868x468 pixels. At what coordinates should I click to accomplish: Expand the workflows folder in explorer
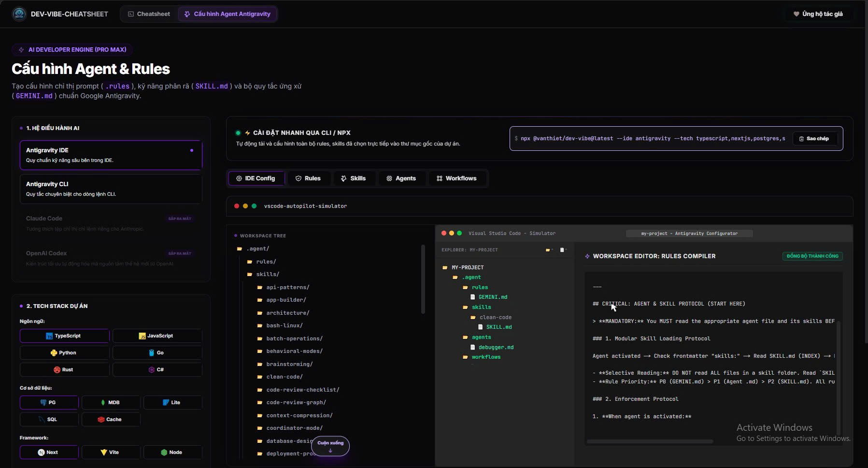coord(482,357)
